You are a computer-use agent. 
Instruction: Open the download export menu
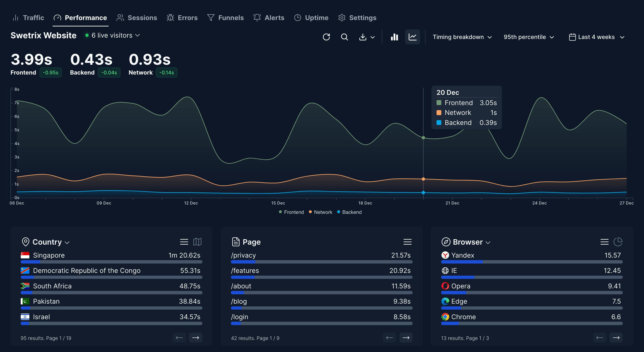[367, 37]
